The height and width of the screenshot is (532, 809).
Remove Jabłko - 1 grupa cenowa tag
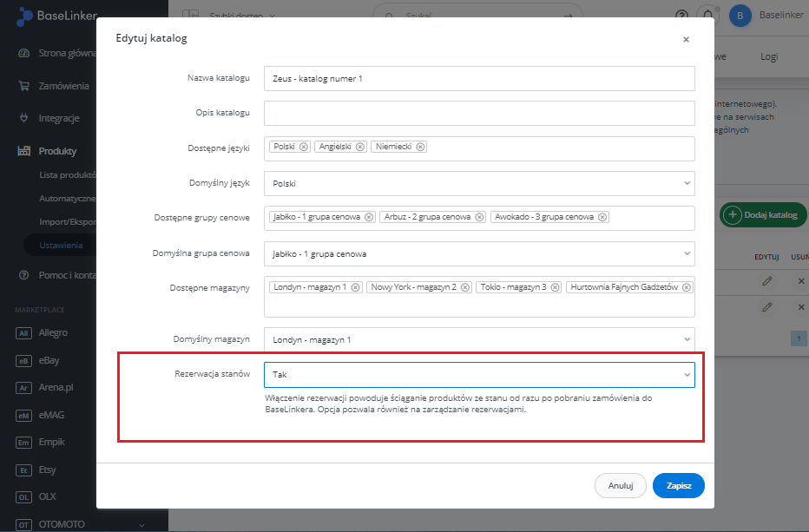(369, 217)
